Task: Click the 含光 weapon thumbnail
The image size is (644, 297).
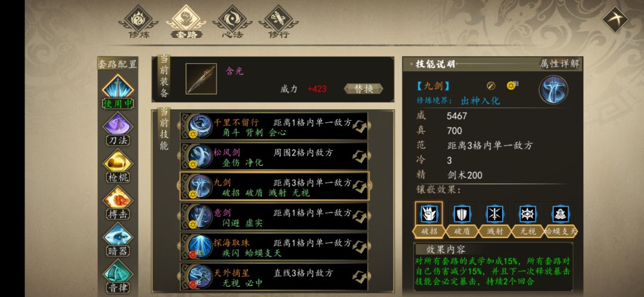Action: point(201,79)
